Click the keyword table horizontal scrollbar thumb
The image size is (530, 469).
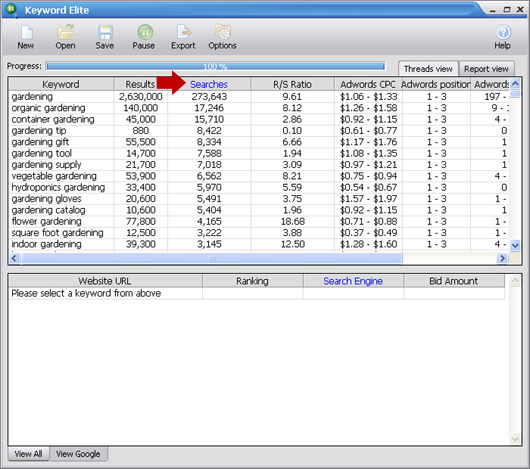[x=212, y=258]
